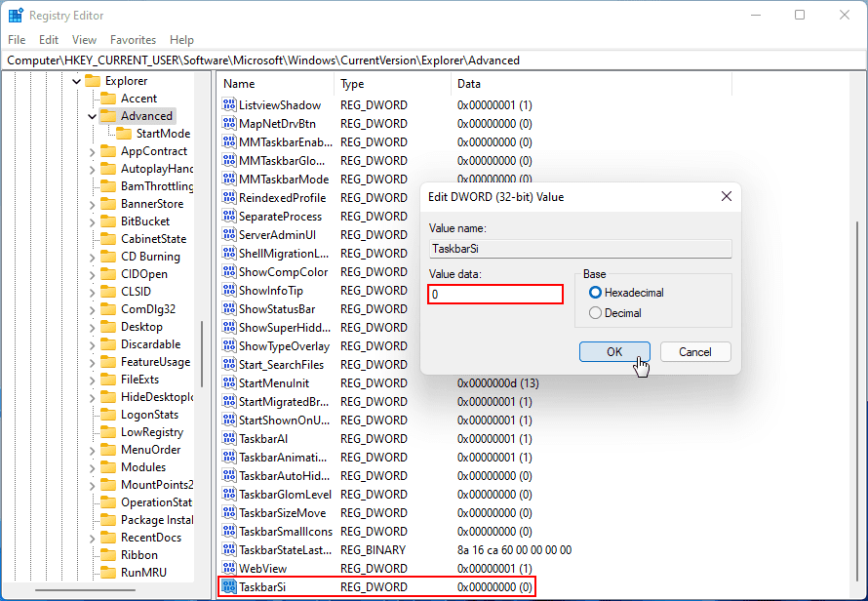
Task: Expand the BannerStore key
Action: click(92, 204)
